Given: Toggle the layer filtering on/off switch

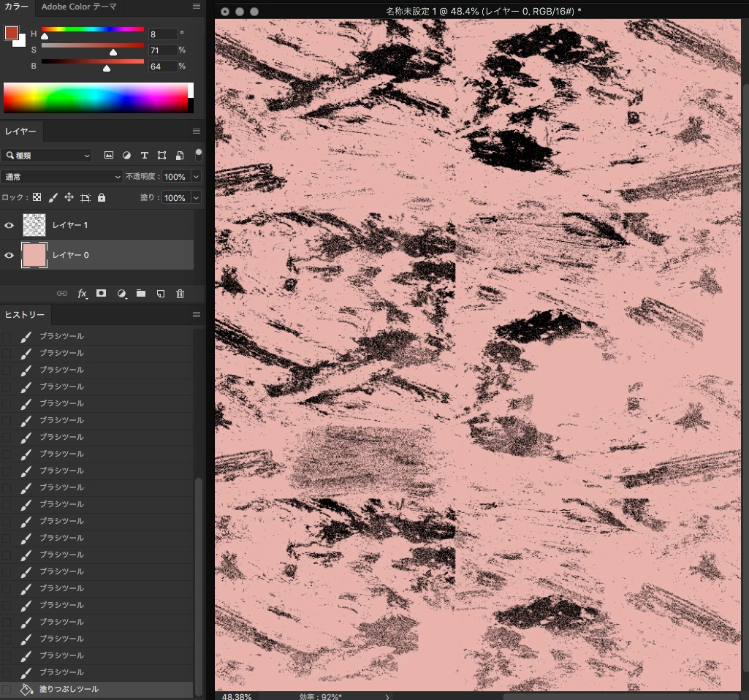Looking at the screenshot, I should tap(198, 155).
